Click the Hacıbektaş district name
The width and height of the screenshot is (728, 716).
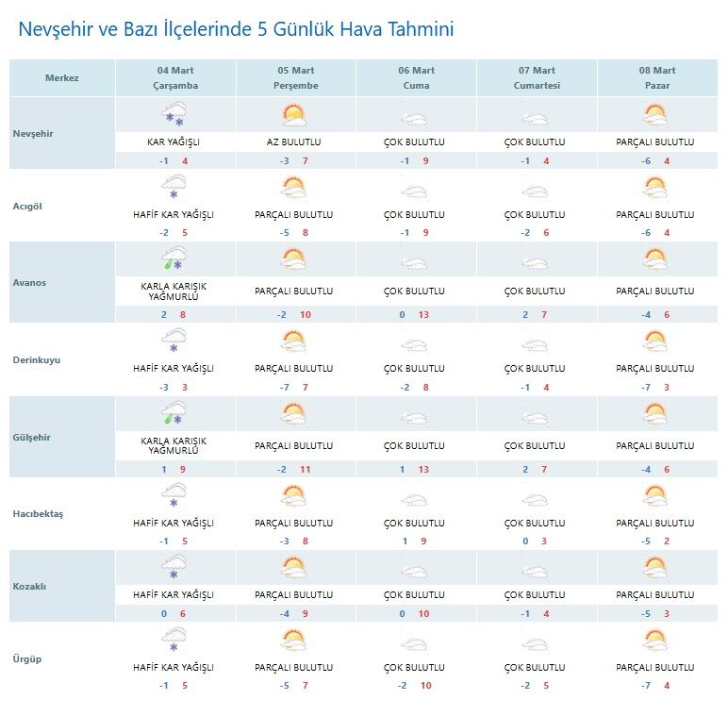[39, 513]
